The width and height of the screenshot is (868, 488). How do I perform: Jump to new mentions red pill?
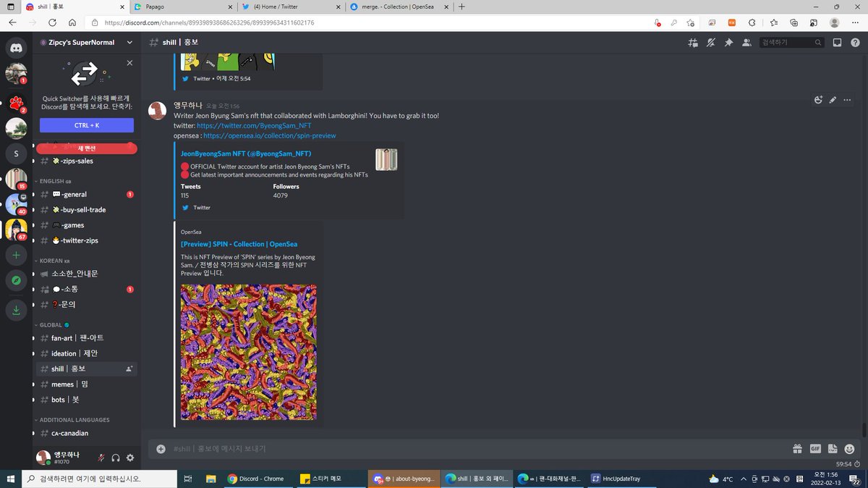[x=87, y=148]
